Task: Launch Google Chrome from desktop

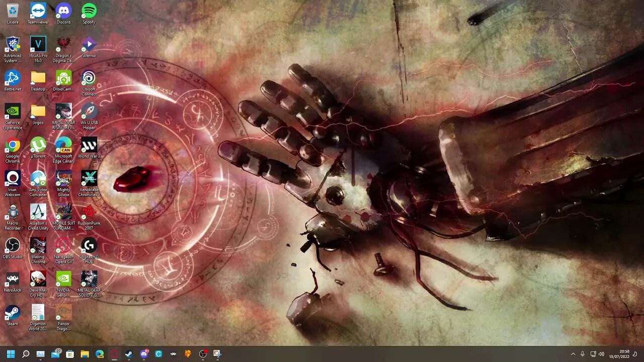Action: pos(13,150)
